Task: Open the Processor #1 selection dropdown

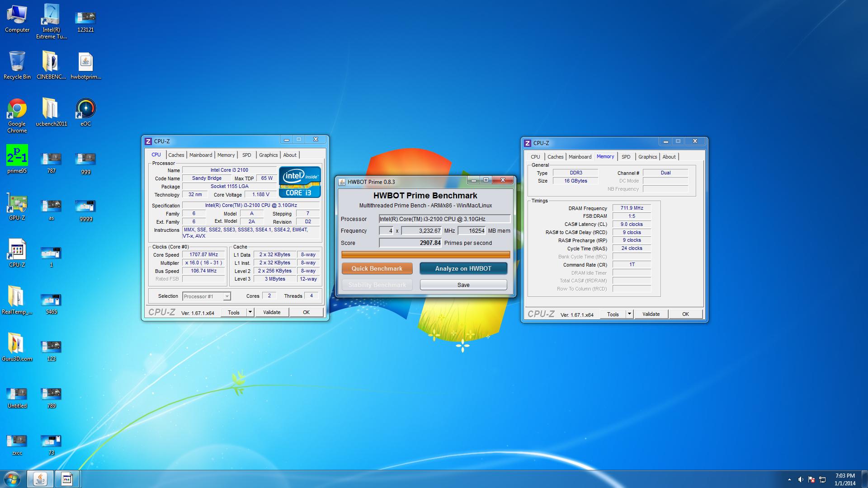Action: point(207,296)
